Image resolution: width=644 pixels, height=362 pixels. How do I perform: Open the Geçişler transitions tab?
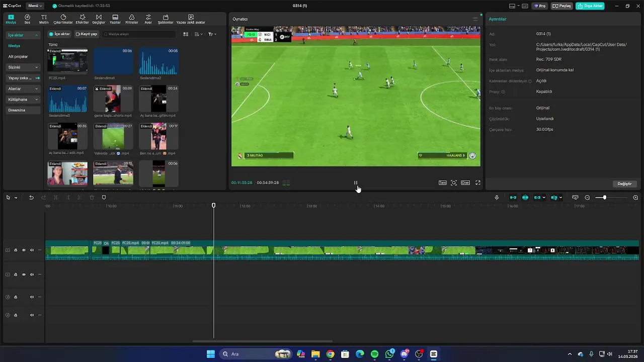[x=99, y=19]
